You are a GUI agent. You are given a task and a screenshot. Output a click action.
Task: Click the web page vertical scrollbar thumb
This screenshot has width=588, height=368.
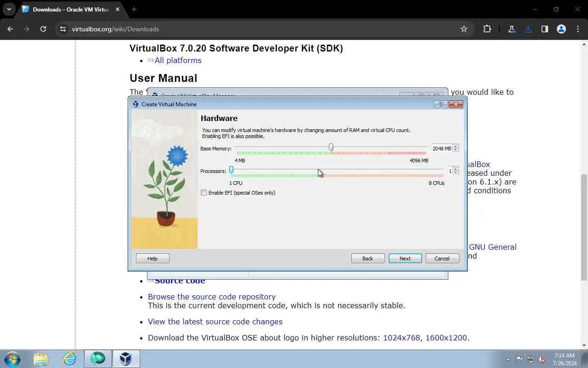(584, 228)
